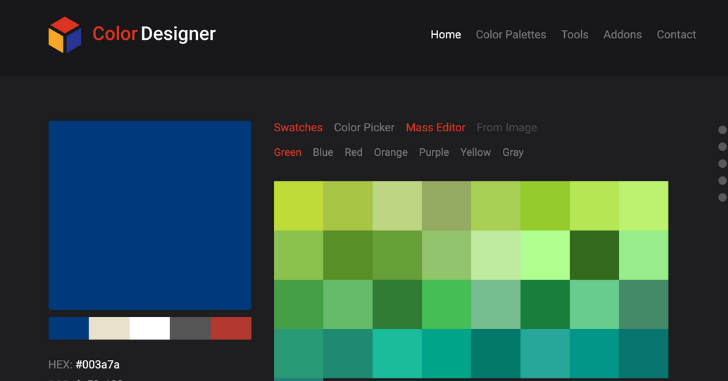
Task: Click the HEX value #003a7a
Action: coord(98,365)
